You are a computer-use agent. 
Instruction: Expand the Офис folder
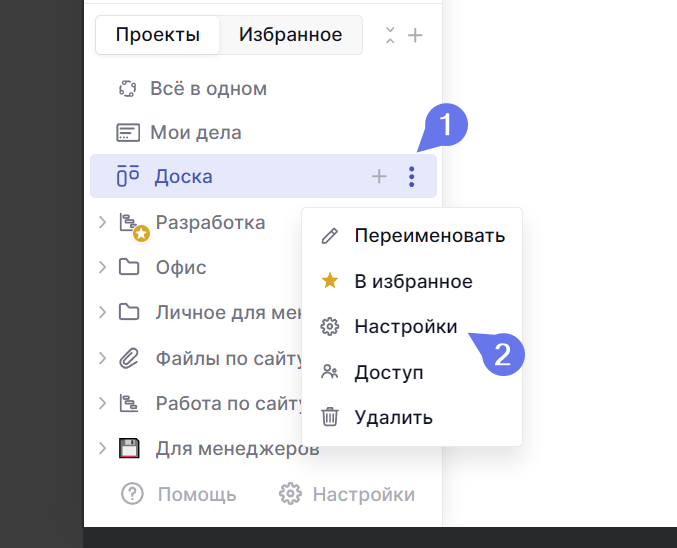pyautogui.click(x=102, y=267)
